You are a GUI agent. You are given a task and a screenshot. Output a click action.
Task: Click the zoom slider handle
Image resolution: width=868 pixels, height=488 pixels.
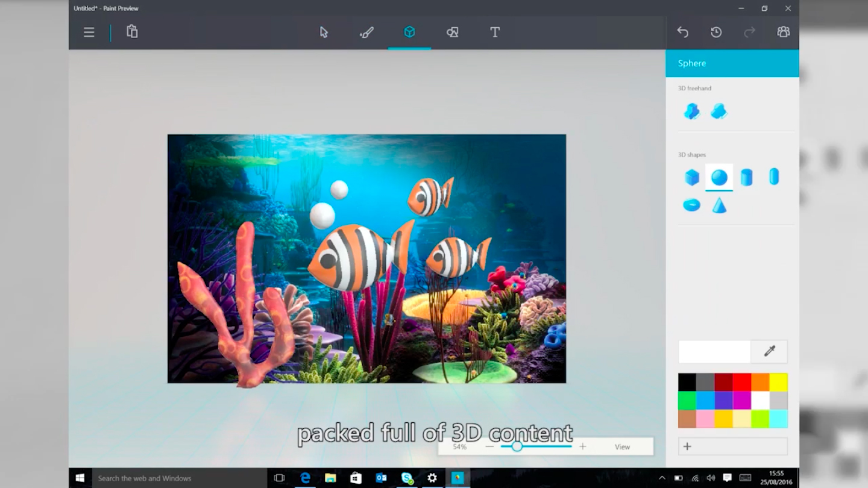click(x=517, y=446)
